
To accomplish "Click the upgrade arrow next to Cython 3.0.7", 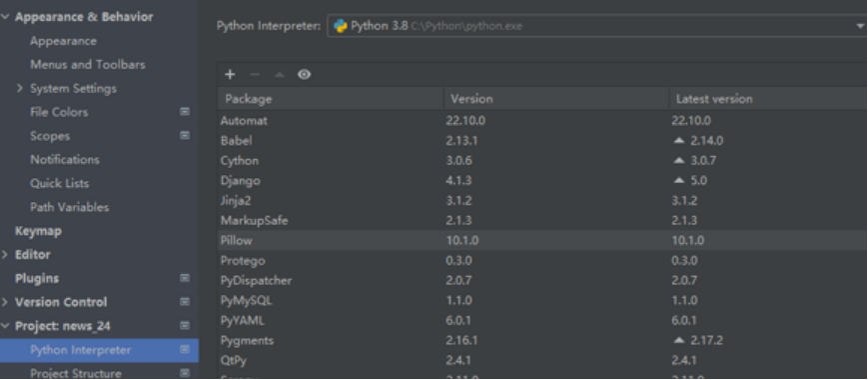I will point(679,161).
